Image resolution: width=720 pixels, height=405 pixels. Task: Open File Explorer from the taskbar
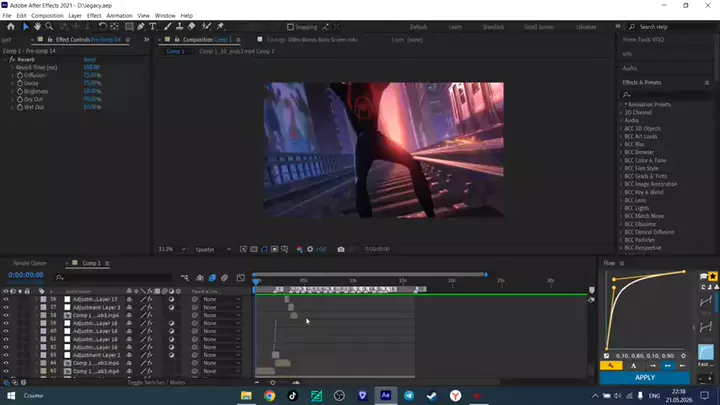coord(246,395)
